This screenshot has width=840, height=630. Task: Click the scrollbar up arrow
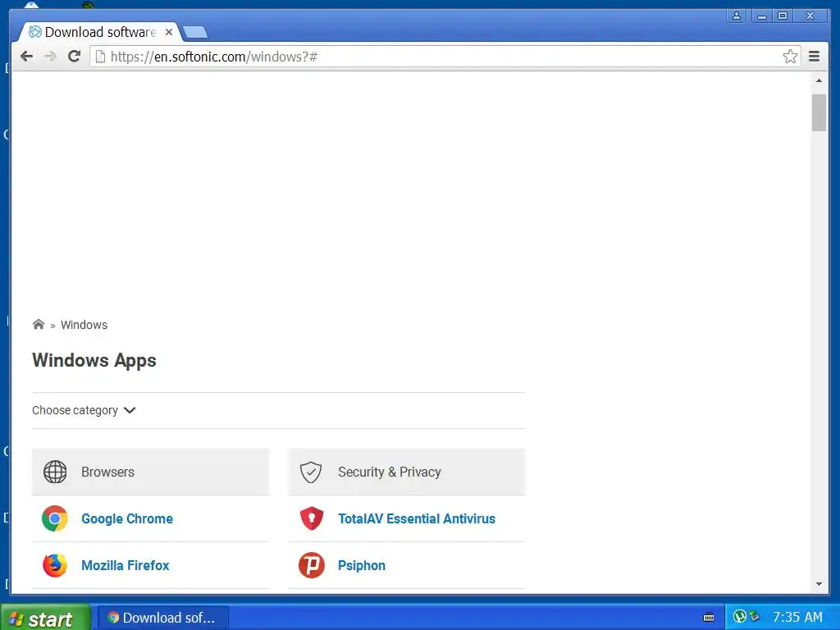click(x=819, y=80)
